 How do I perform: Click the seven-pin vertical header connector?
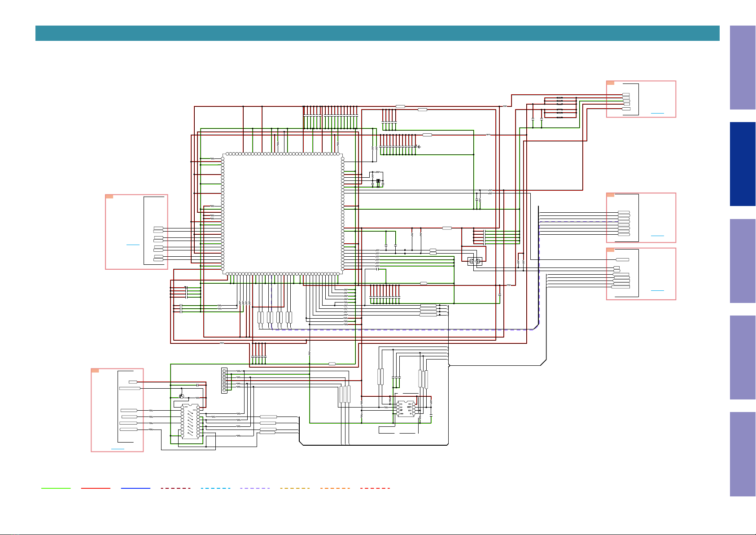[224, 381]
